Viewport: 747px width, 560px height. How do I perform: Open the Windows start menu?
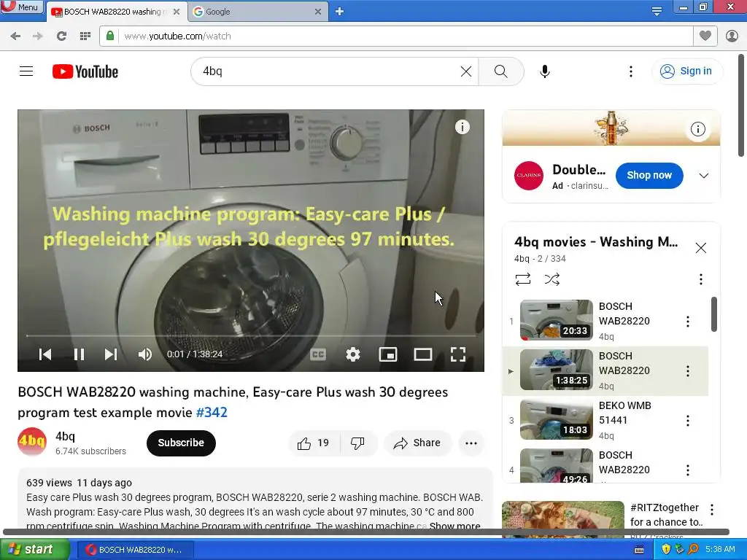[34, 550]
